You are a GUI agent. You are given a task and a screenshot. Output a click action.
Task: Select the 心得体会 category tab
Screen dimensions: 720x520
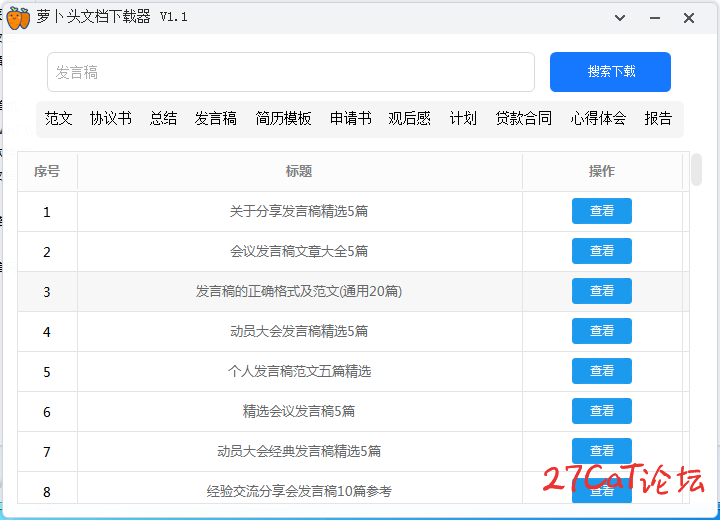coord(598,119)
